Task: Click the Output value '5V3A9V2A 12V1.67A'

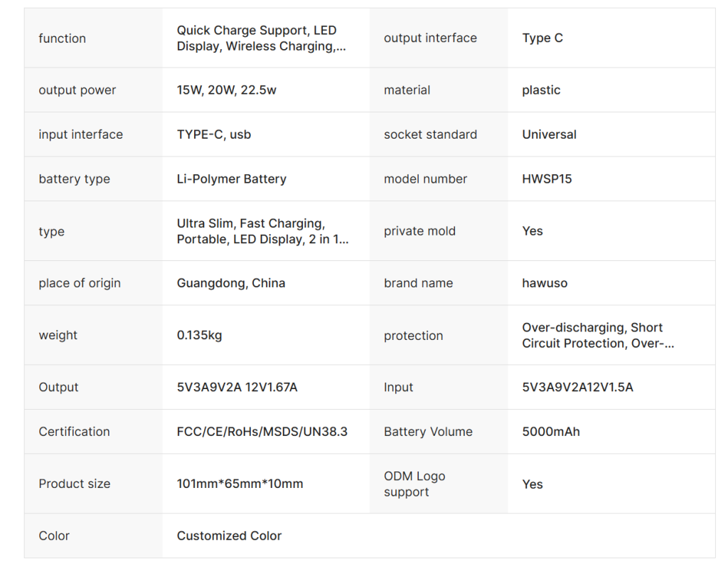Action: click(x=237, y=387)
